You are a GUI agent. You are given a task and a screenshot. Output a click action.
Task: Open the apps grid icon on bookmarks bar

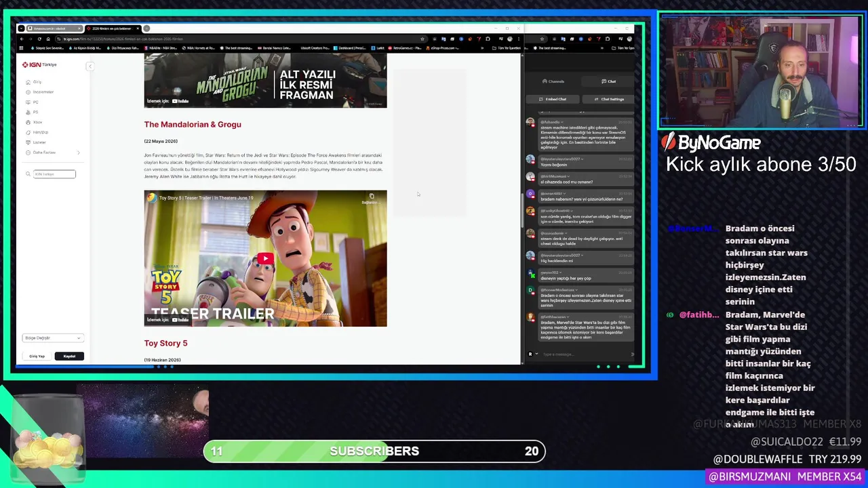pyautogui.click(x=21, y=48)
